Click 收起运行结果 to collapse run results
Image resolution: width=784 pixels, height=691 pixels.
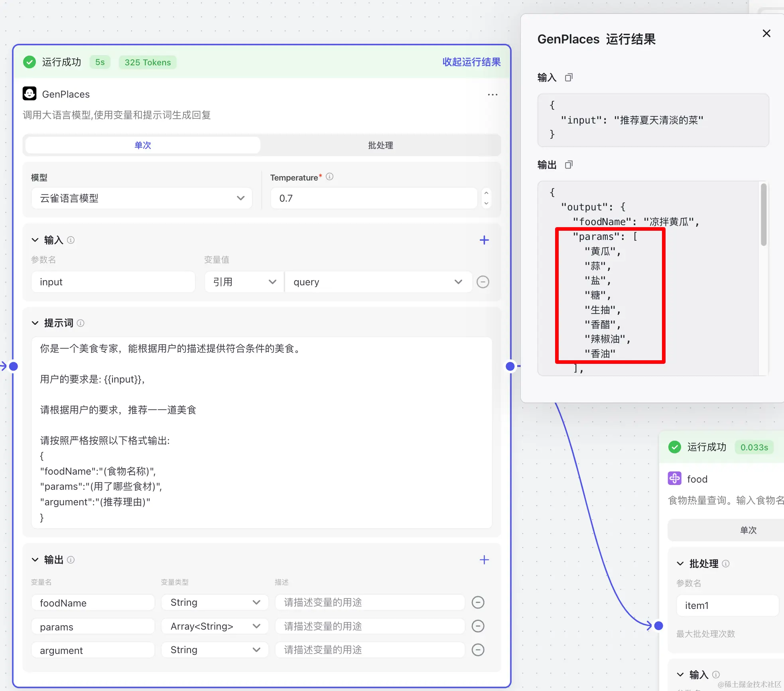(471, 62)
